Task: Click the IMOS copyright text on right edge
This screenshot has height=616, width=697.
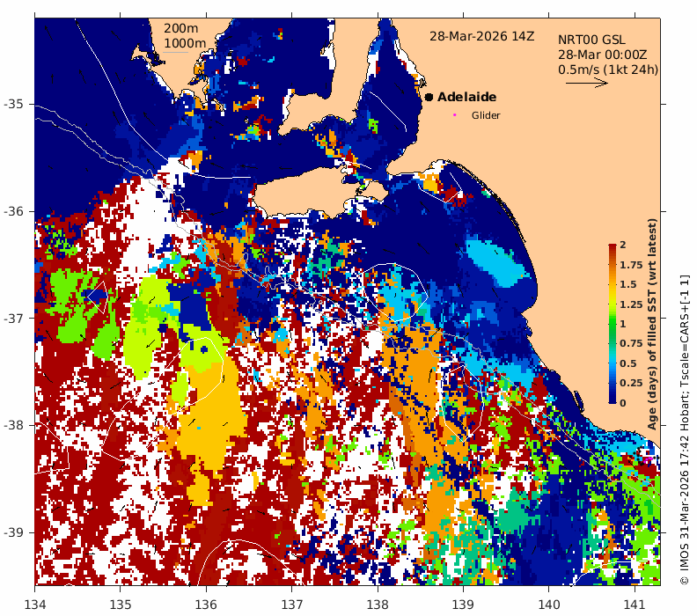Action: point(685,429)
